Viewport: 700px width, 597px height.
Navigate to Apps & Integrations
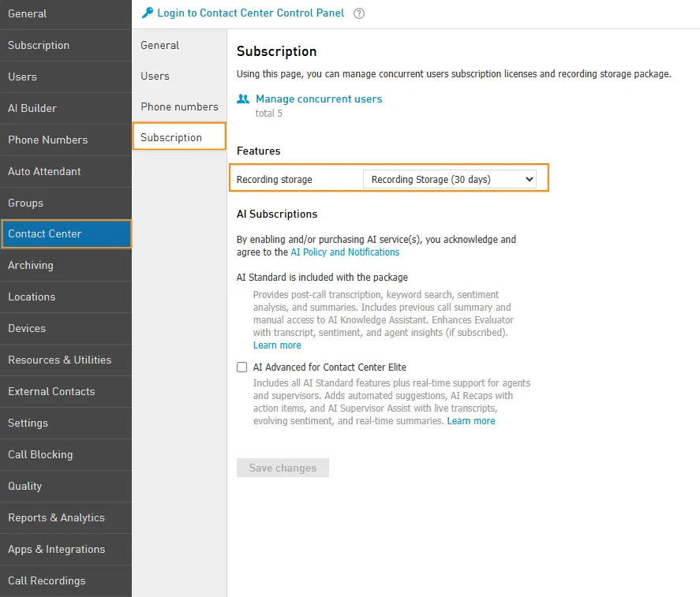[66, 549]
